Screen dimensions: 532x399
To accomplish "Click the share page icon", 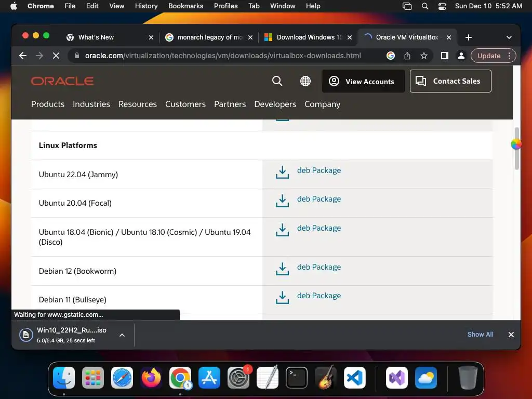I will (407, 56).
